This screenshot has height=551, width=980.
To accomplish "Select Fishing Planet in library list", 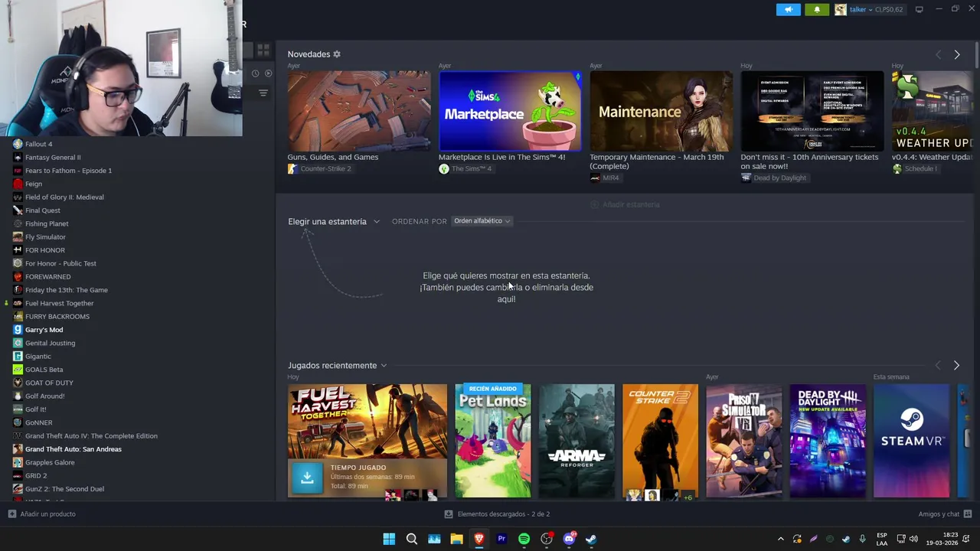I will [x=47, y=223].
